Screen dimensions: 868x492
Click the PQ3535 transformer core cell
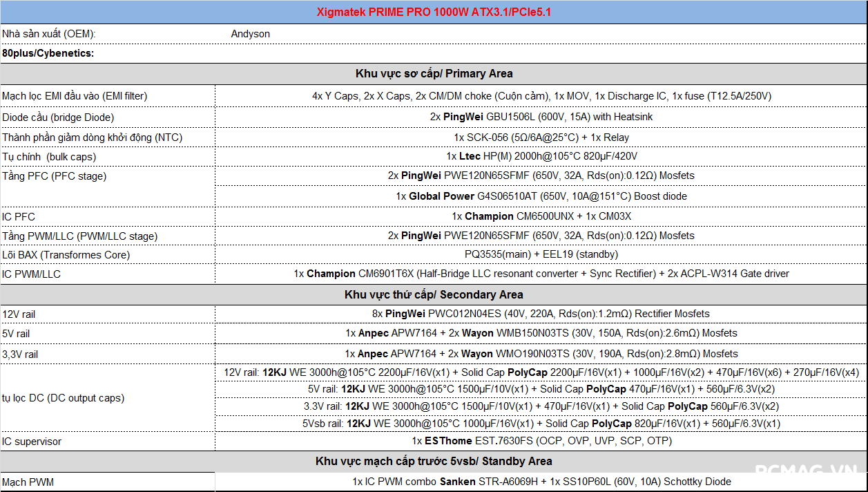click(x=541, y=254)
